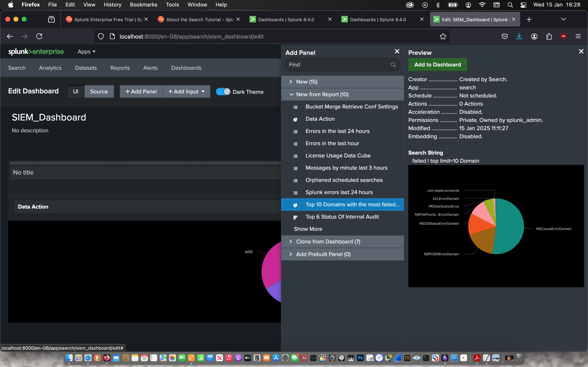Open the Bookmarks menu in menu bar
This screenshot has height=367, width=588.
click(143, 5)
